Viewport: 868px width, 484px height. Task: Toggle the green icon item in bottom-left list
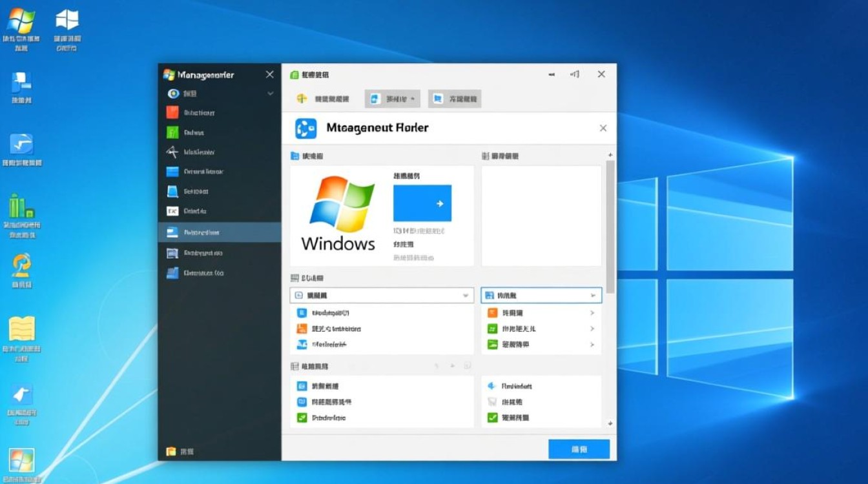[301, 418]
